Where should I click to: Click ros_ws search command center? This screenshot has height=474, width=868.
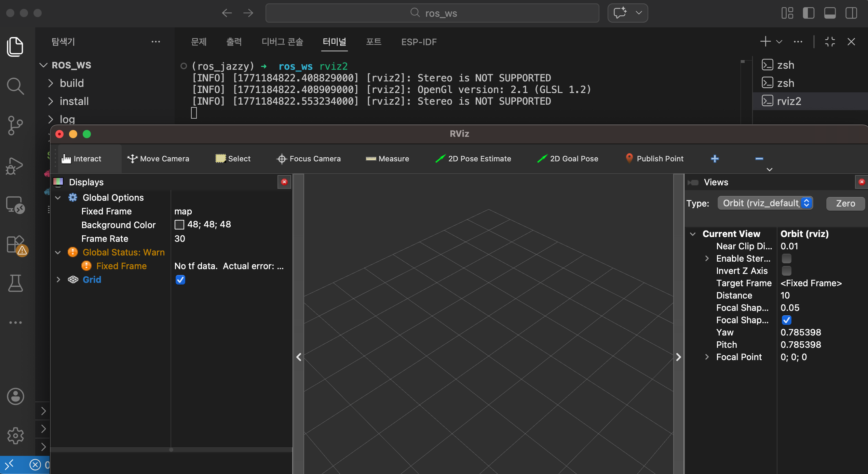click(432, 13)
